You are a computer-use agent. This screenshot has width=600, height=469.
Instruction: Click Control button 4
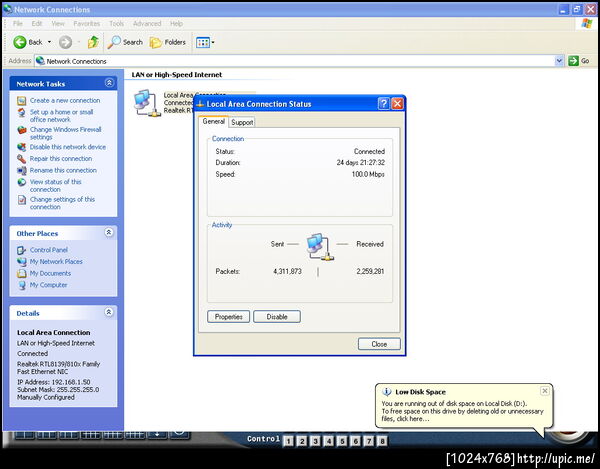(x=329, y=441)
